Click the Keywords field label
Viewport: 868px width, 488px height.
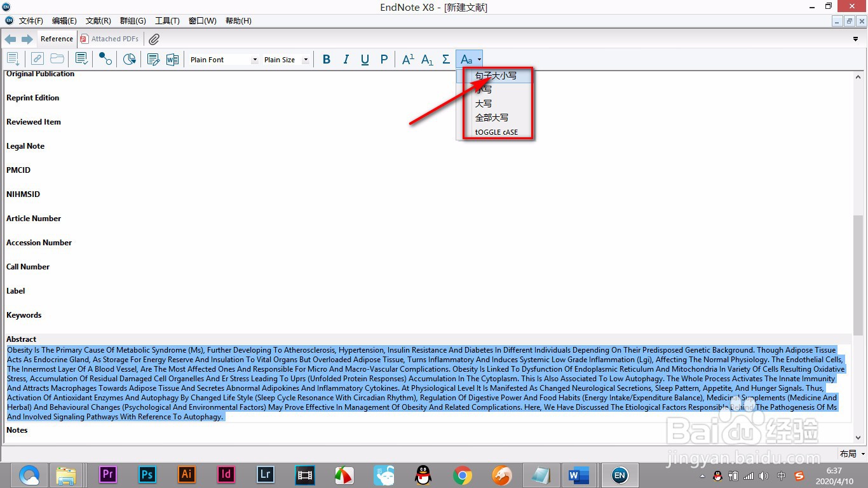pos(24,315)
